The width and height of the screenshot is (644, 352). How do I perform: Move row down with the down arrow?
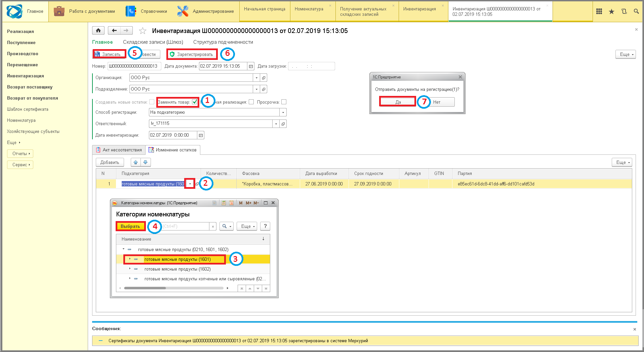146,162
